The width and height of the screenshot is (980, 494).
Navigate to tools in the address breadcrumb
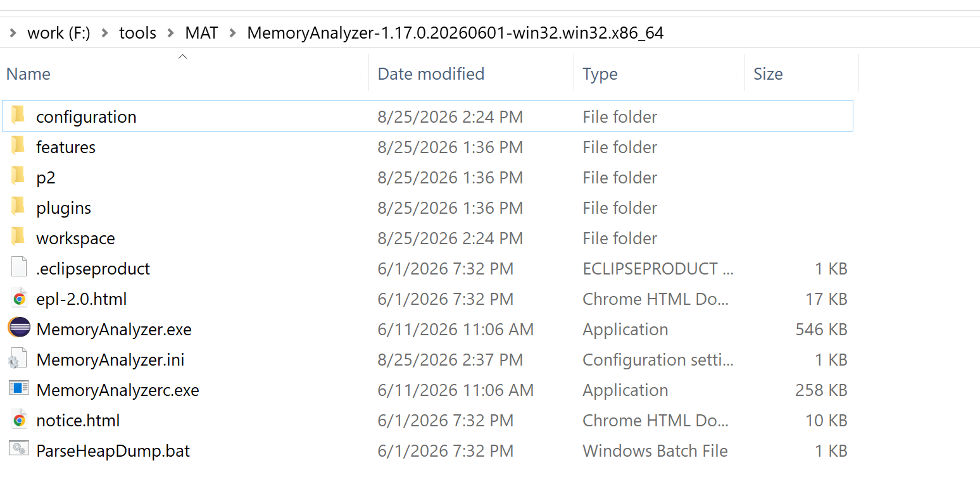pyautogui.click(x=137, y=33)
